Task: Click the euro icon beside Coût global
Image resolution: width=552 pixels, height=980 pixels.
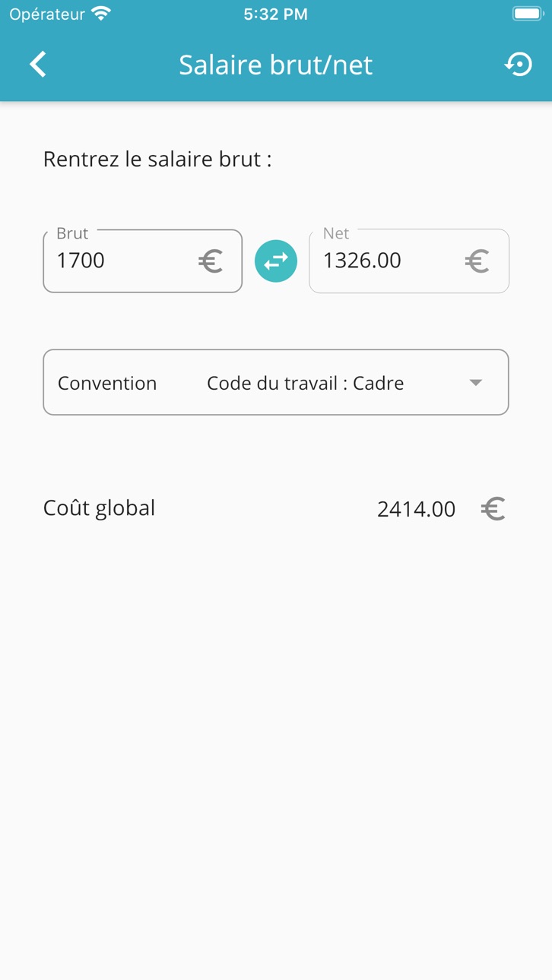Action: tap(493, 508)
